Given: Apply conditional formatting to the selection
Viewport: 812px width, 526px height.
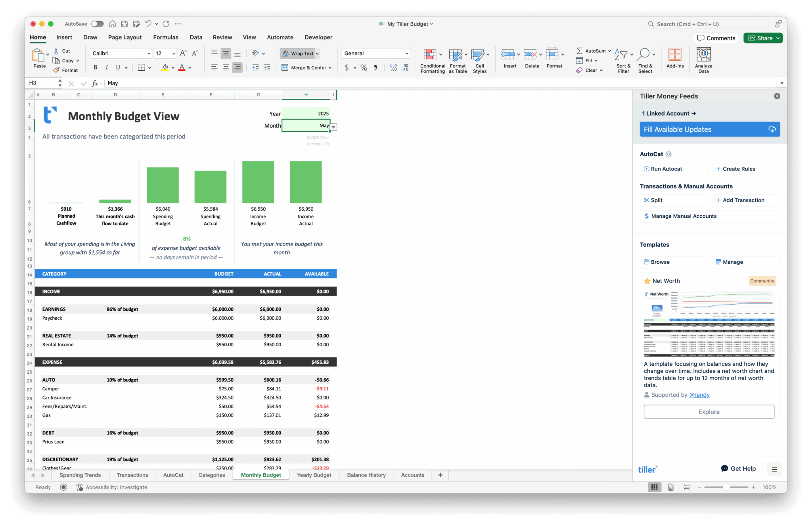Looking at the screenshot, I should pos(432,60).
